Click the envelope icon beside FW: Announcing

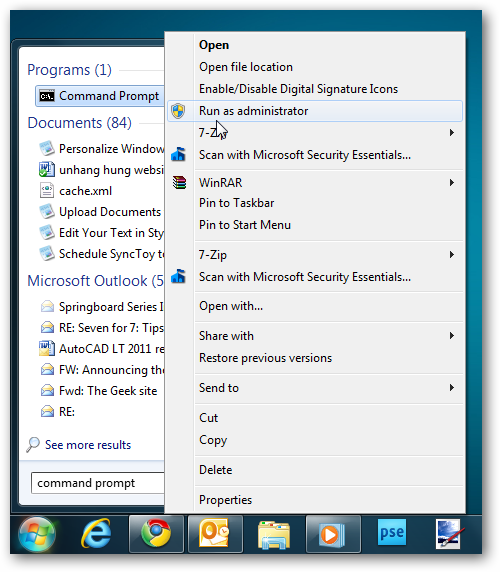click(47, 370)
